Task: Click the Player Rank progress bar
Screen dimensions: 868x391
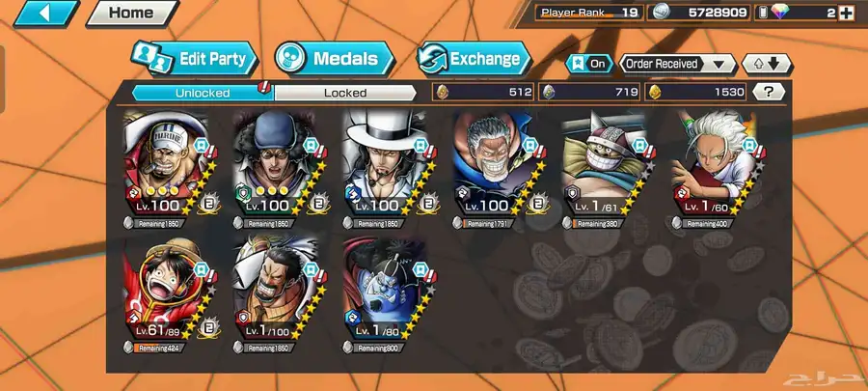Action: (577, 17)
